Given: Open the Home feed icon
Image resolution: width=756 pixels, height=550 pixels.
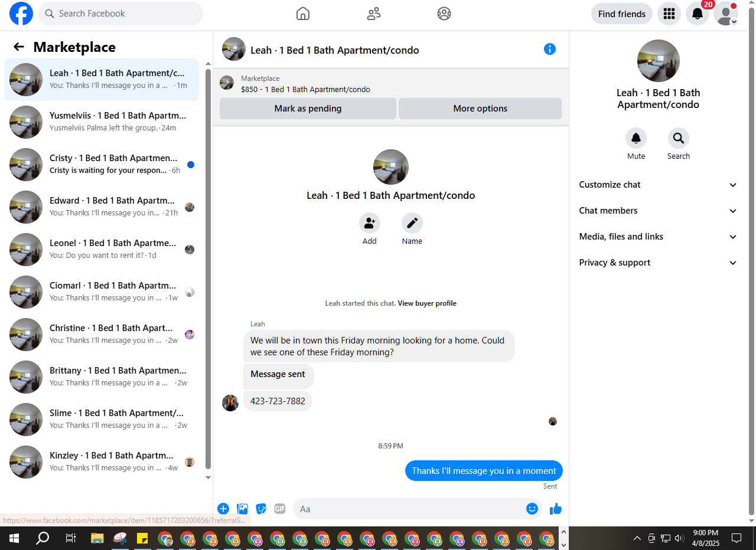Looking at the screenshot, I should click(x=303, y=14).
